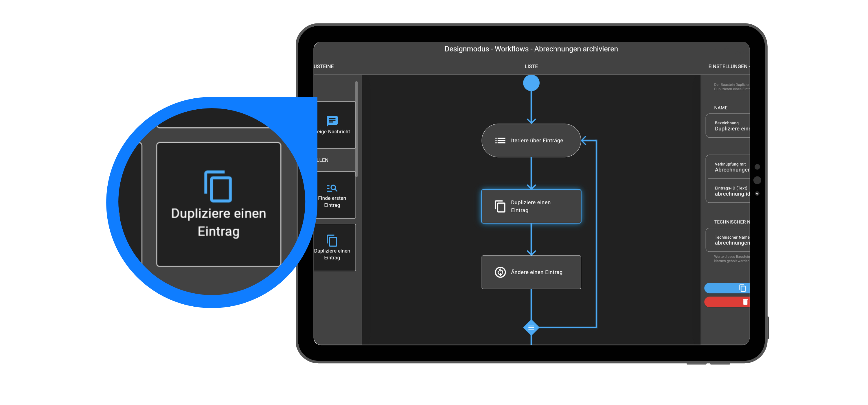The height and width of the screenshot is (405, 868).
Task: Click duplicate icon in sidebar building block
Action: pyautogui.click(x=332, y=241)
